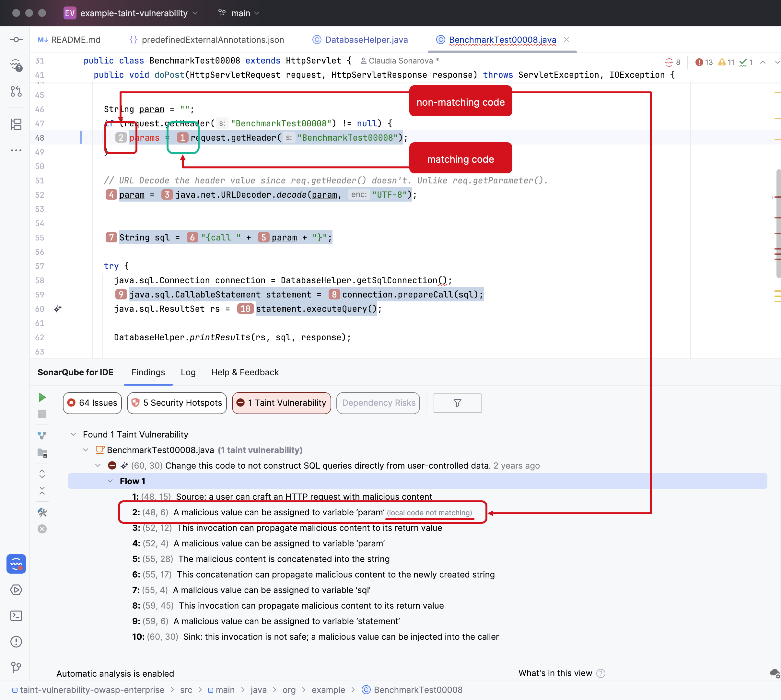Stop the analysis with square icon
This screenshot has height=700, width=781.
pyautogui.click(x=42, y=414)
